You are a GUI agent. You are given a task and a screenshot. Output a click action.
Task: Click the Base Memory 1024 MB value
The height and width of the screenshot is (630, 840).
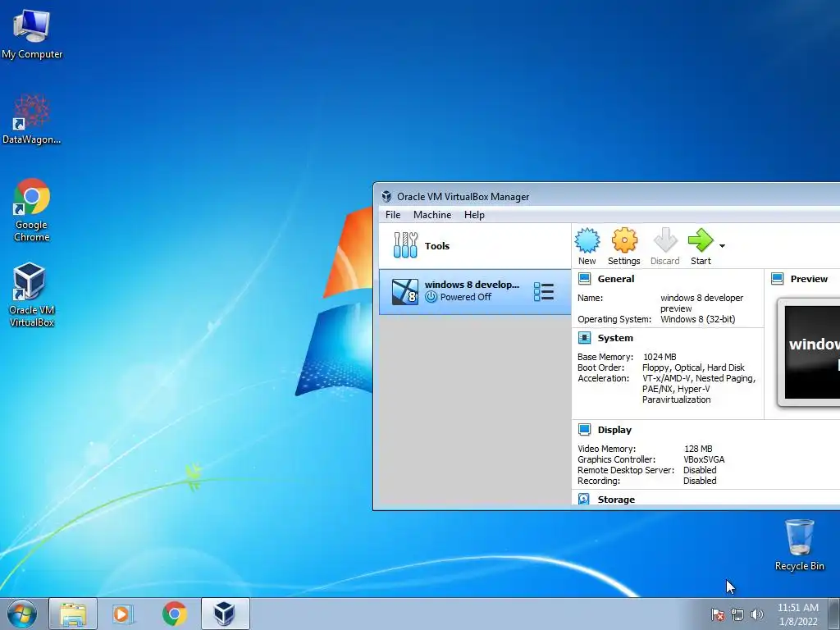pyautogui.click(x=660, y=357)
